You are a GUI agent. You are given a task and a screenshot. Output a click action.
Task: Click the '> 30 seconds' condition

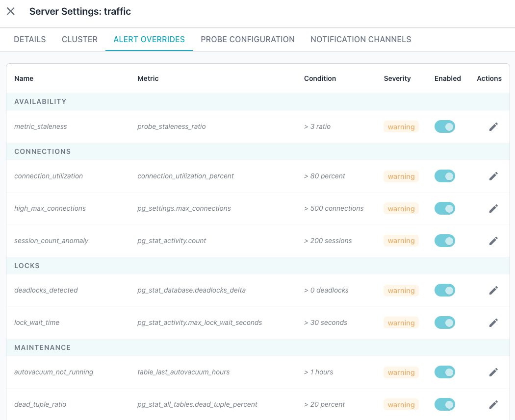326,322
